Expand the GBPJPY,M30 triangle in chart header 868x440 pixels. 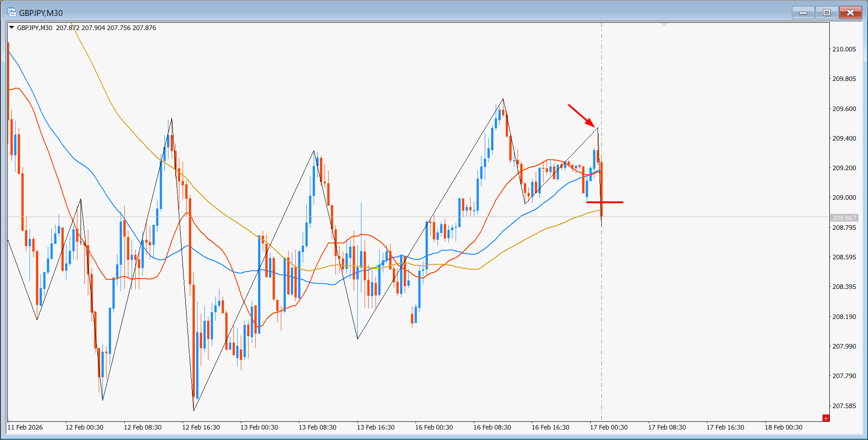coord(12,28)
